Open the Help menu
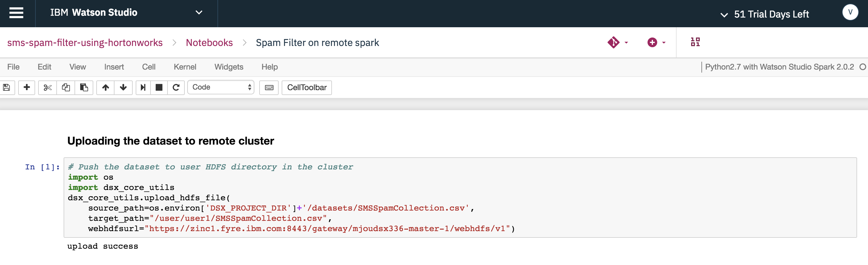Image resolution: width=868 pixels, height=265 pixels. click(270, 67)
